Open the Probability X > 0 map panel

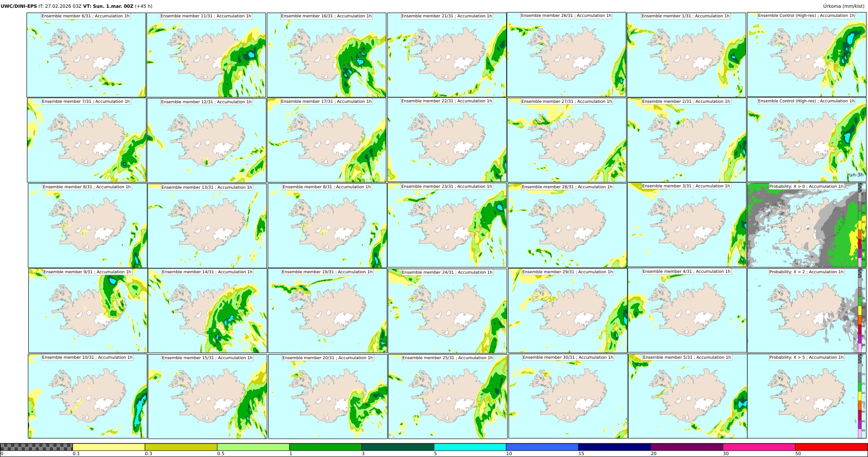807,225
